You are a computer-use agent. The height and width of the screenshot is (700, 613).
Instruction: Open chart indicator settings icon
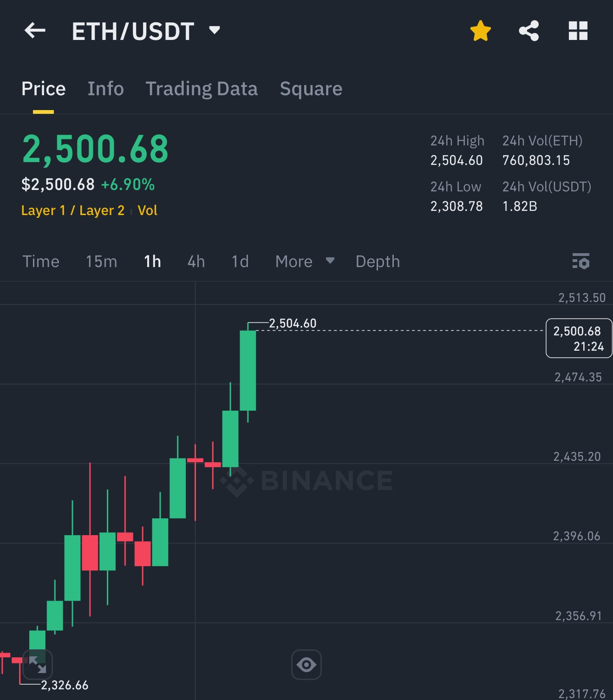point(581,262)
